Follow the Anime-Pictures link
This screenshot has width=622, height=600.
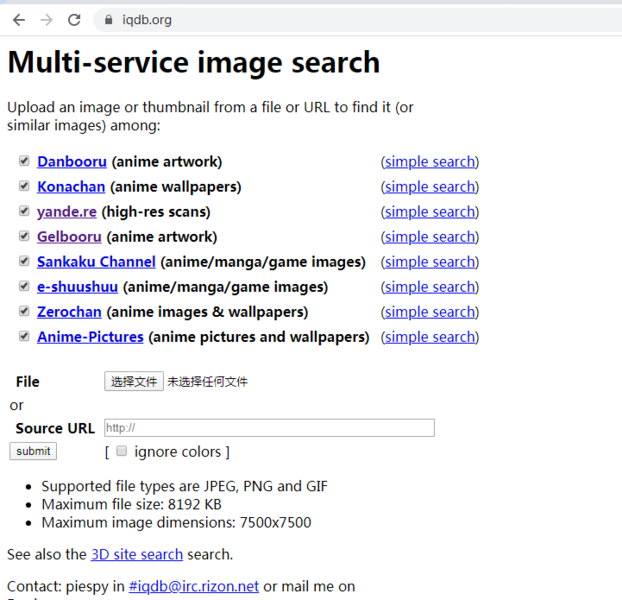[90, 337]
